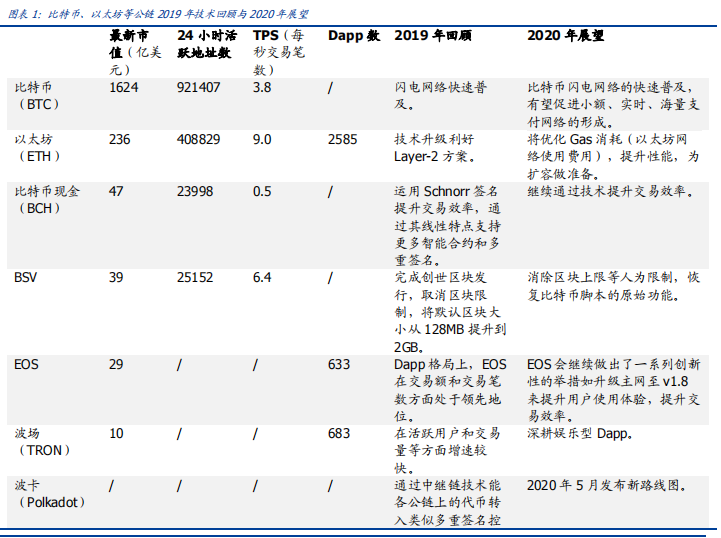
Task: Click the 'Layer-2 方案' review cell
Action: [434, 148]
